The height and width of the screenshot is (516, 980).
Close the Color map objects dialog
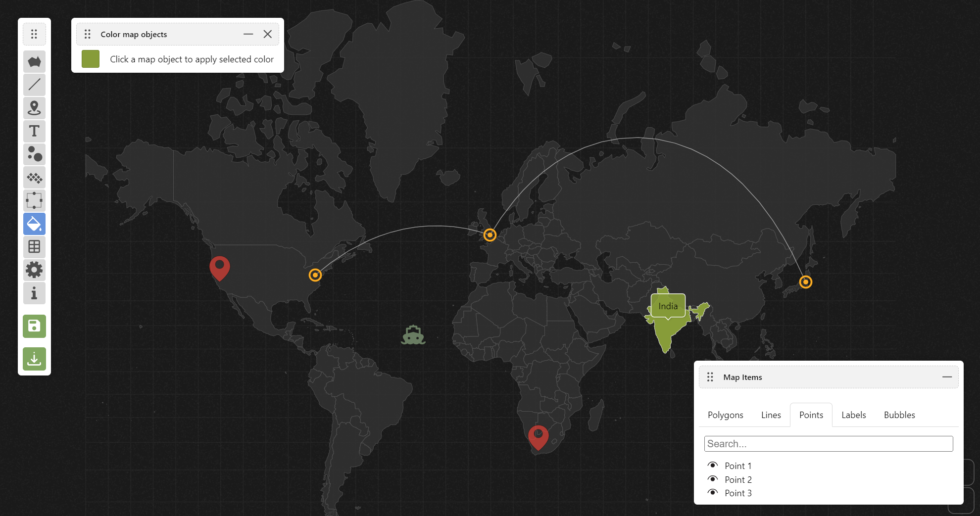click(x=268, y=34)
